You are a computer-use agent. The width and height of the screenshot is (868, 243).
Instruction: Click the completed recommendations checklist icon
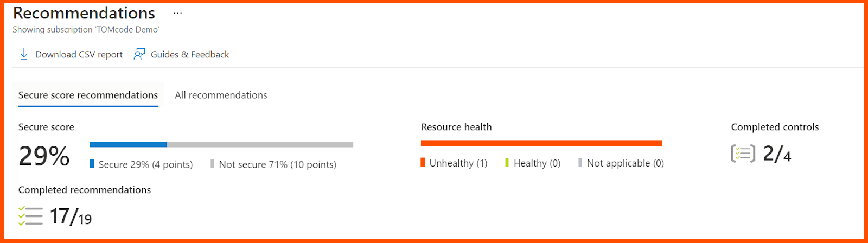pos(30,216)
